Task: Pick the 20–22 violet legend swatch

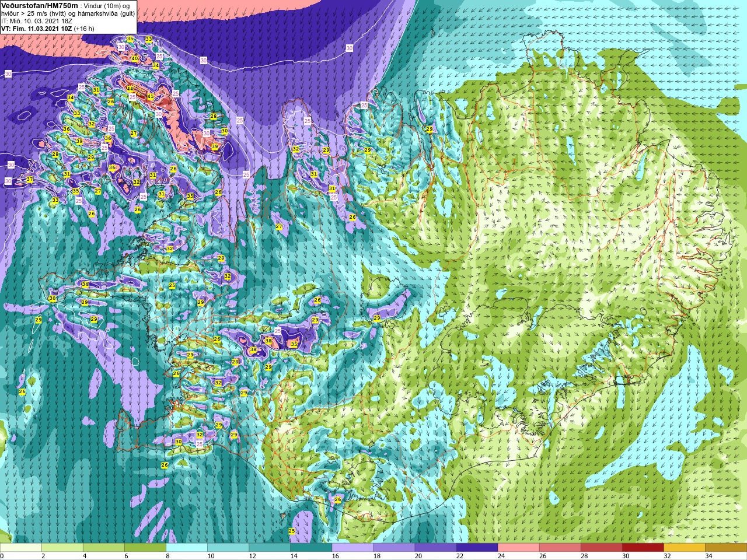Action: [435, 548]
